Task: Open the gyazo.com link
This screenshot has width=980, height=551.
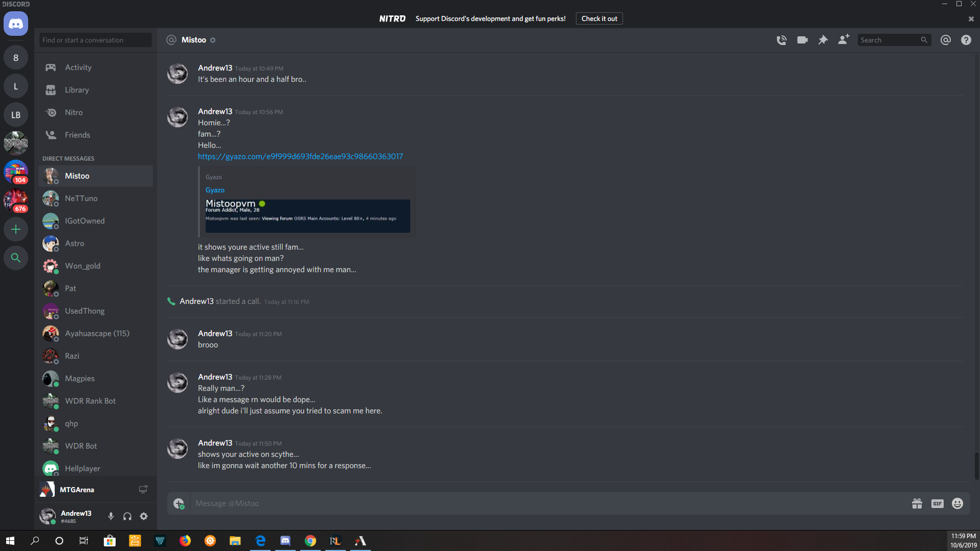Action: click(x=300, y=157)
